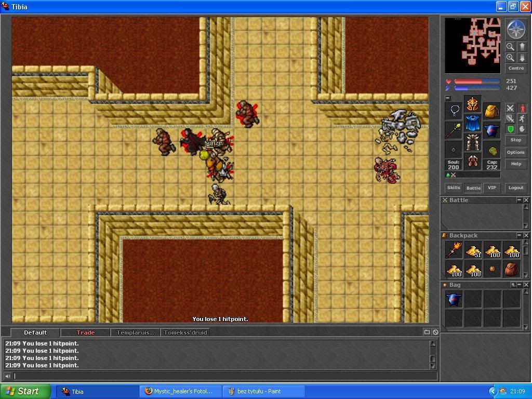Select the shield in the equipment slot
Viewport: 532px width, 399px height.
491,130
